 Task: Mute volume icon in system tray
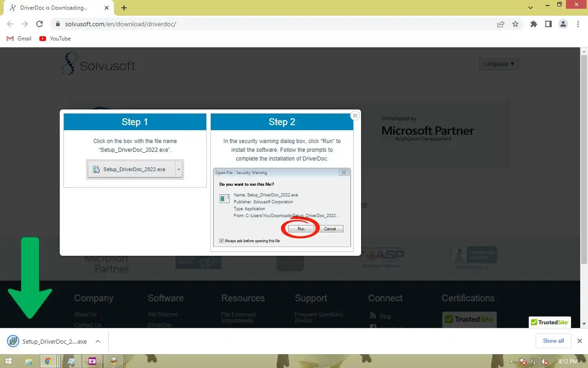[x=545, y=362]
